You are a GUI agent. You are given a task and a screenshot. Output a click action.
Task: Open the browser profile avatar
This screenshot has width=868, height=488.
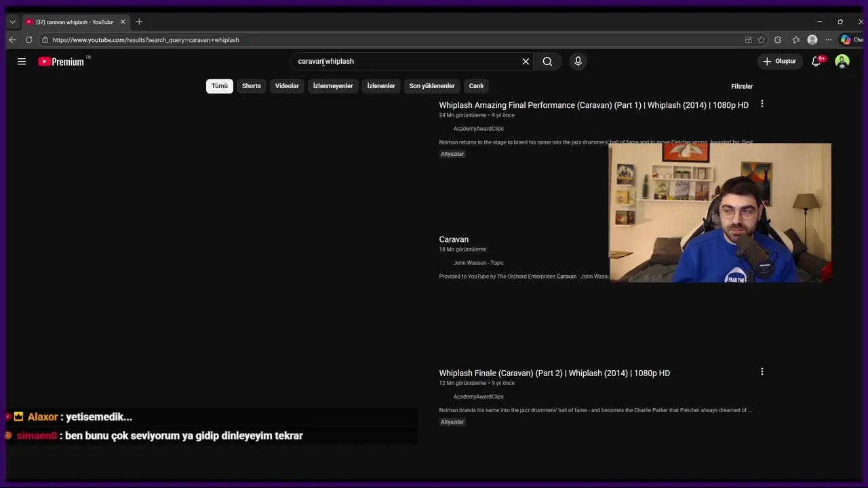click(x=812, y=40)
